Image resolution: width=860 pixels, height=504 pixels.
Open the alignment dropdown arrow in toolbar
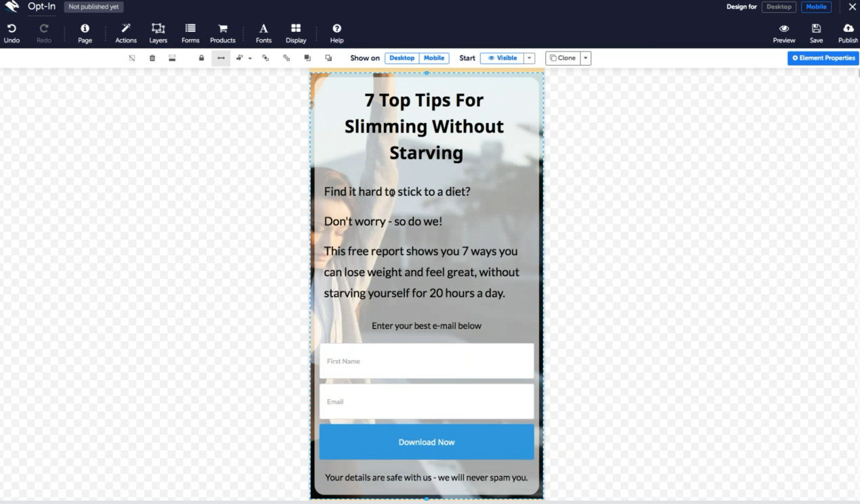click(250, 58)
